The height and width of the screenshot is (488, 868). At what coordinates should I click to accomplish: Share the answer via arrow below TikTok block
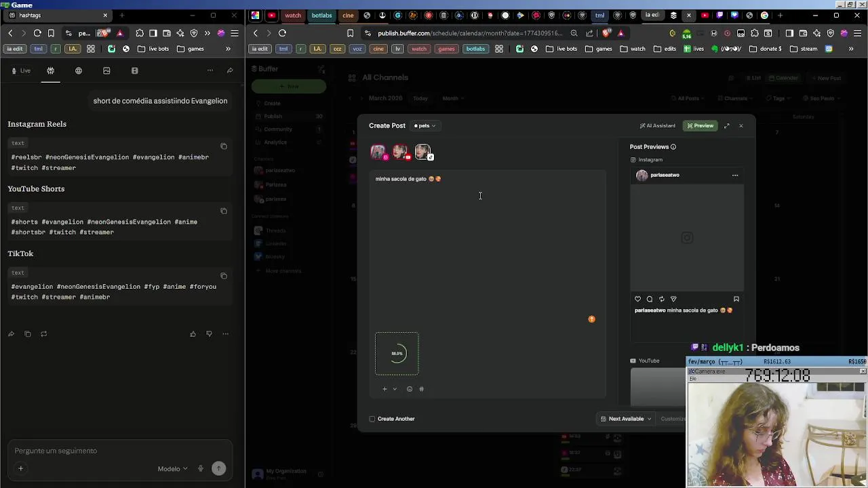[x=11, y=334]
